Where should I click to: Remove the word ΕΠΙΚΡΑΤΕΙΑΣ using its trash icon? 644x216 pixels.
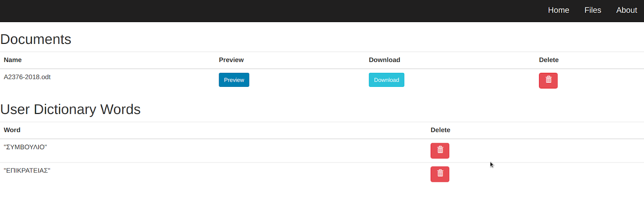(440, 174)
